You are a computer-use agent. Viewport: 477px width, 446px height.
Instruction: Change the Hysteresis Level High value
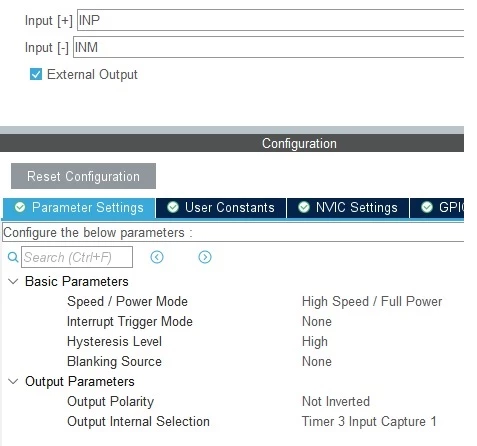[x=315, y=341]
